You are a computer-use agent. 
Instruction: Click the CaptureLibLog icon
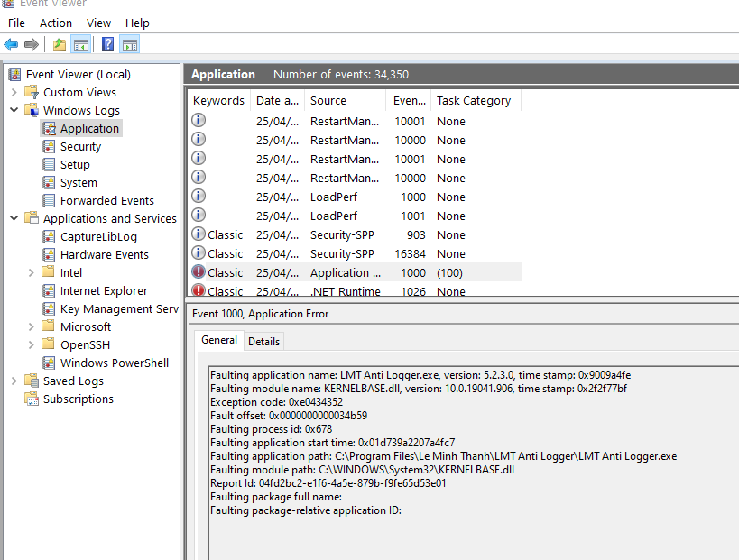point(49,236)
